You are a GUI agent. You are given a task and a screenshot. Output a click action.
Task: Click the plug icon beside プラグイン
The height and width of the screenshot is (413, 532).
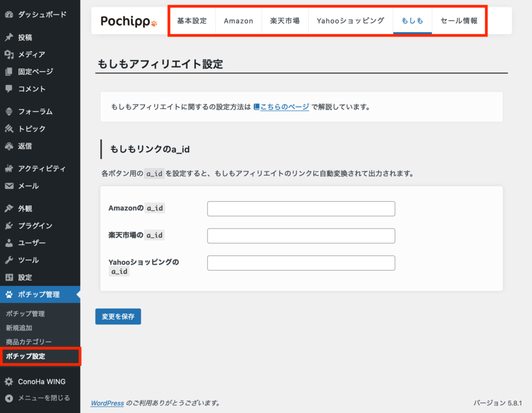(x=9, y=226)
